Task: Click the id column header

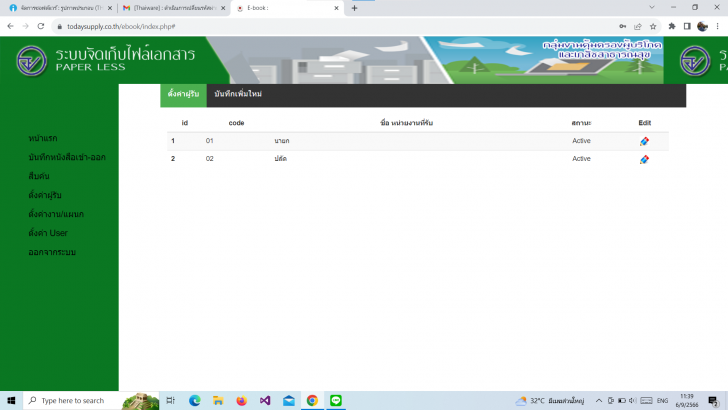Action: coord(185,123)
